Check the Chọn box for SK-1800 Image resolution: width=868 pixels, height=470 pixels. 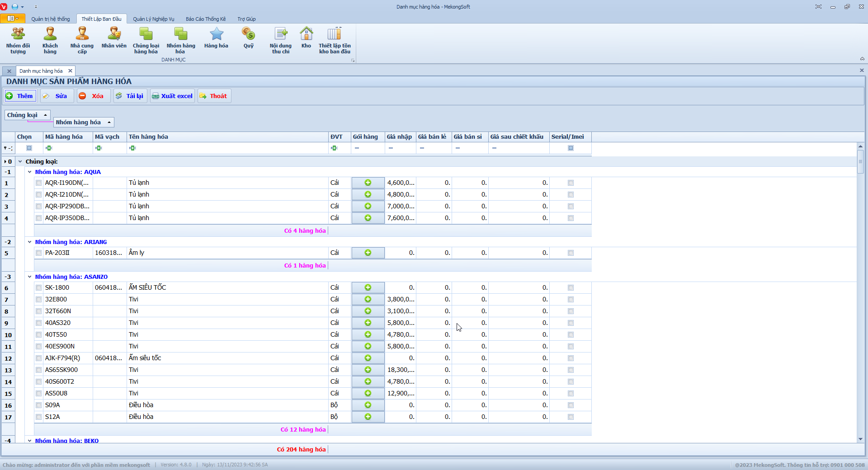click(x=39, y=288)
